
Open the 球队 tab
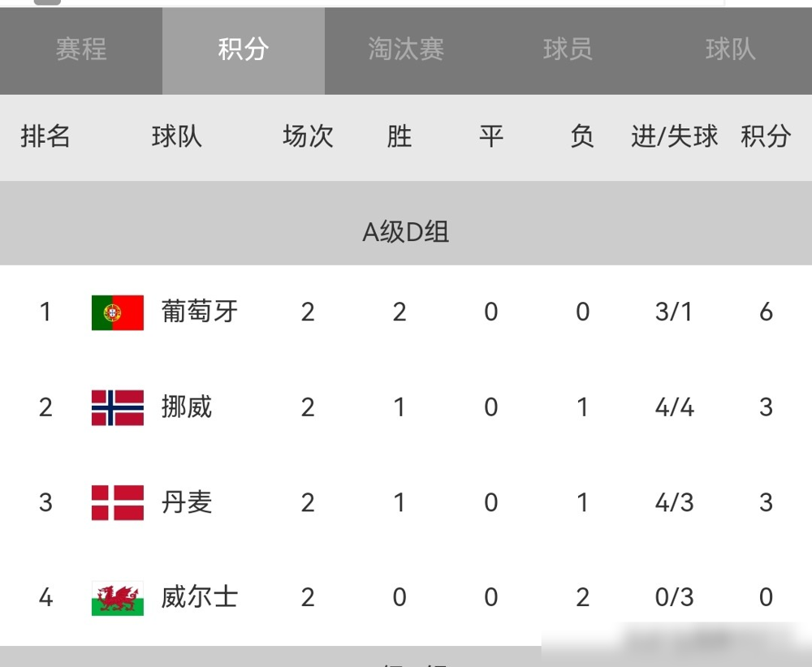coord(731,50)
